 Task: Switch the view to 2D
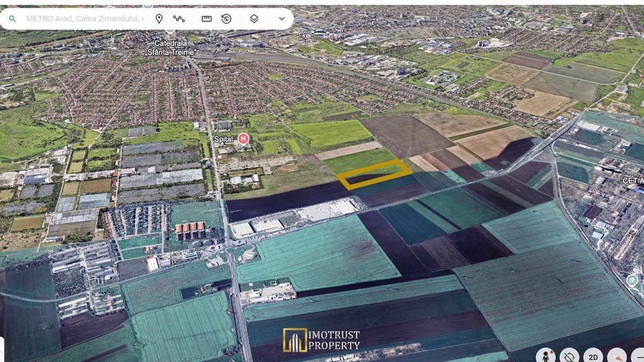tap(593, 356)
